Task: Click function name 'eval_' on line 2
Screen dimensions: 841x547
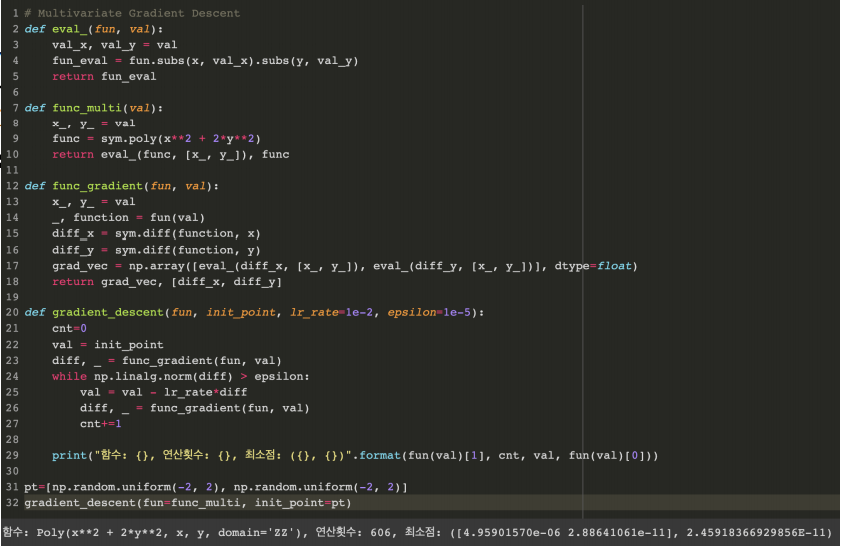Action: point(70,29)
